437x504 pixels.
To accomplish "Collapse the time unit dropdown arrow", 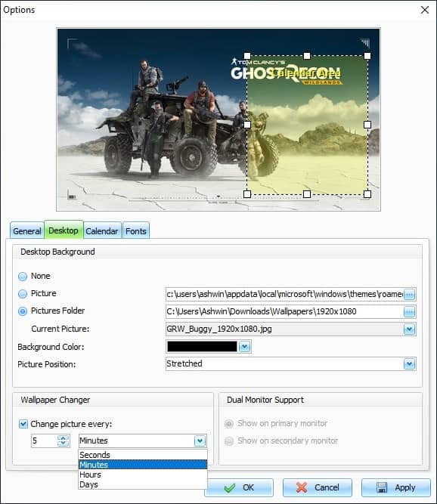I will point(200,441).
